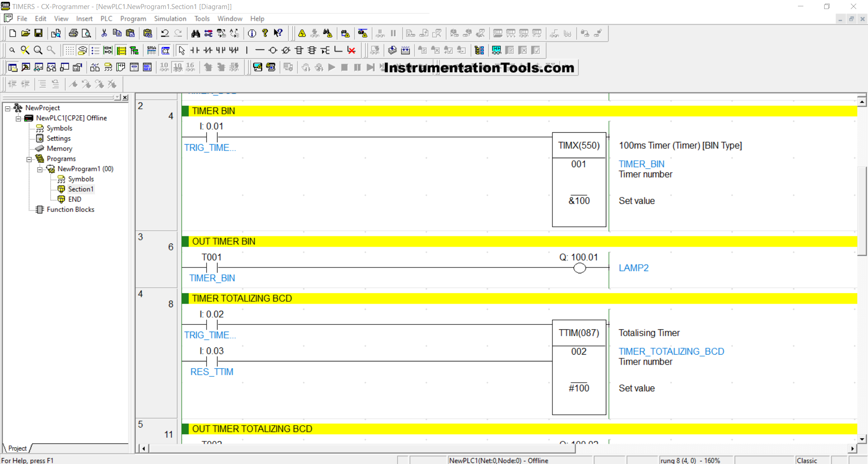Insert a new closed coil
This screenshot has height=464, width=868.
coord(286,50)
